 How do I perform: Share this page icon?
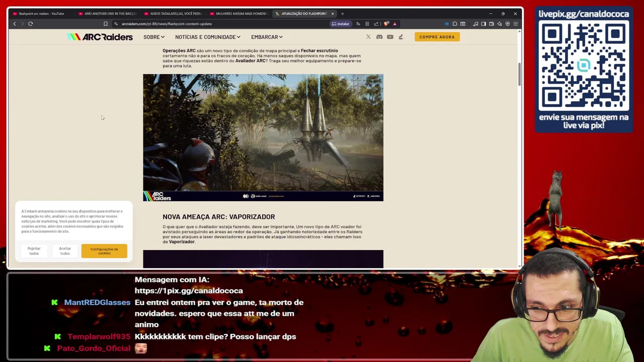click(376, 24)
